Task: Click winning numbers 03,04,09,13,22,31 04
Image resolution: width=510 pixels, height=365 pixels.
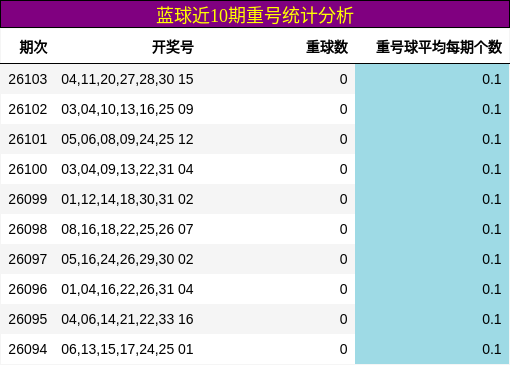Action: 127,169
